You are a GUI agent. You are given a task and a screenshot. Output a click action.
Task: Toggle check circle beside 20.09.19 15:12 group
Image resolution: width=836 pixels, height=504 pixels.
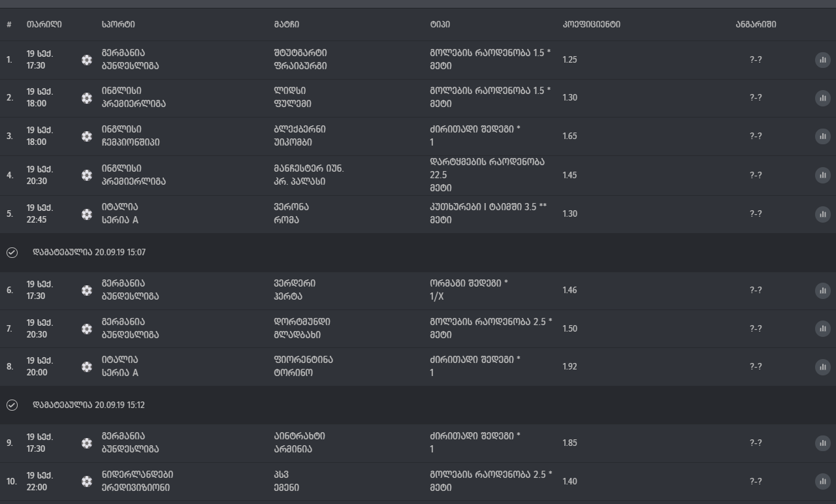coord(12,405)
